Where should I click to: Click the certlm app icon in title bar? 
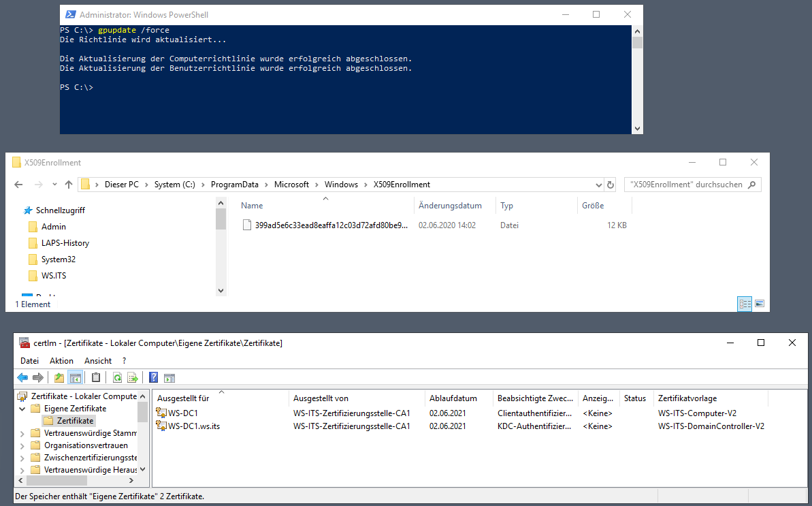click(25, 343)
